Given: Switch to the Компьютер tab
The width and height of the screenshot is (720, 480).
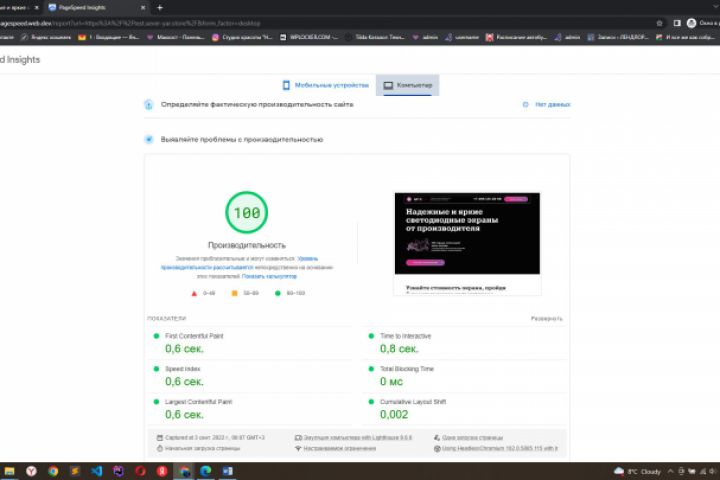Looking at the screenshot, I should [x=407, y=85].
